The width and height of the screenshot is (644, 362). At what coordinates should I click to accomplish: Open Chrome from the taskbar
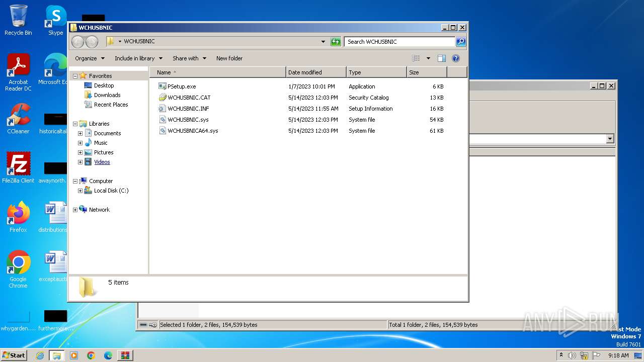[91, 355]
